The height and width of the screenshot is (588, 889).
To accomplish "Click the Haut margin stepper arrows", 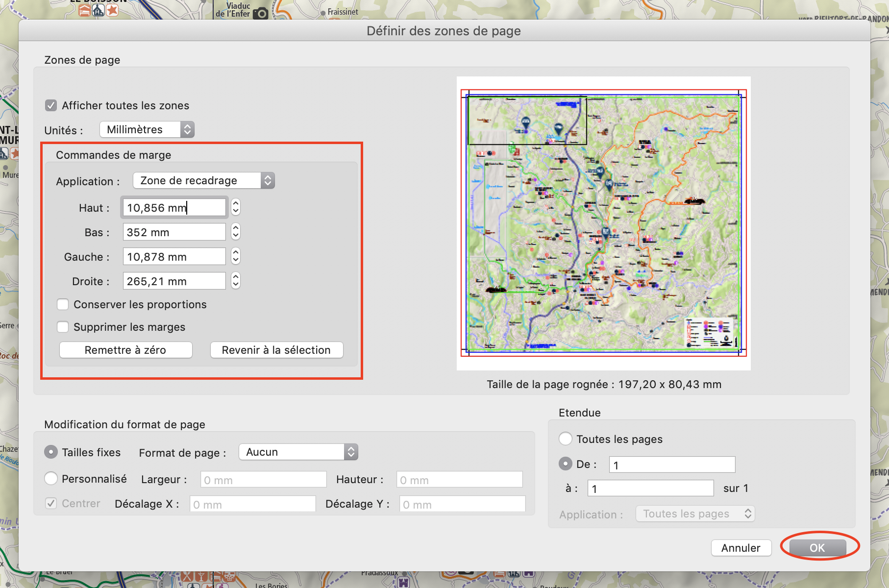I will pyautogui.click(x=236, y=207).
